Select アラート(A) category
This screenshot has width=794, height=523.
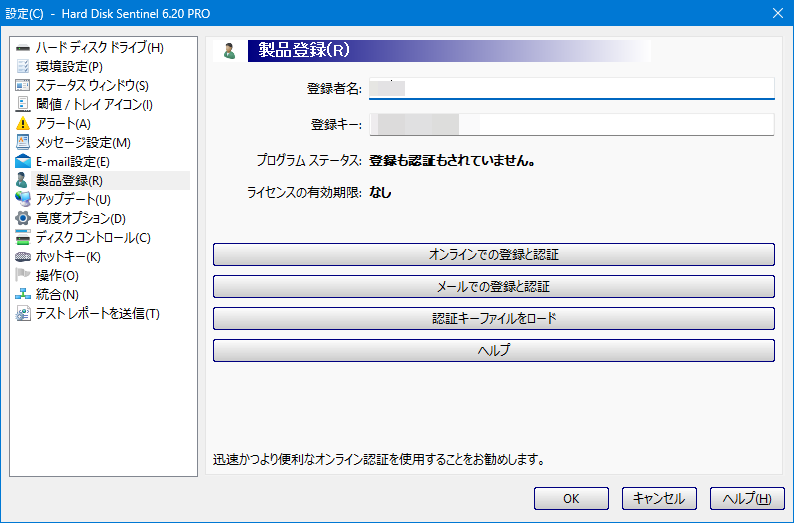(63, 123)
